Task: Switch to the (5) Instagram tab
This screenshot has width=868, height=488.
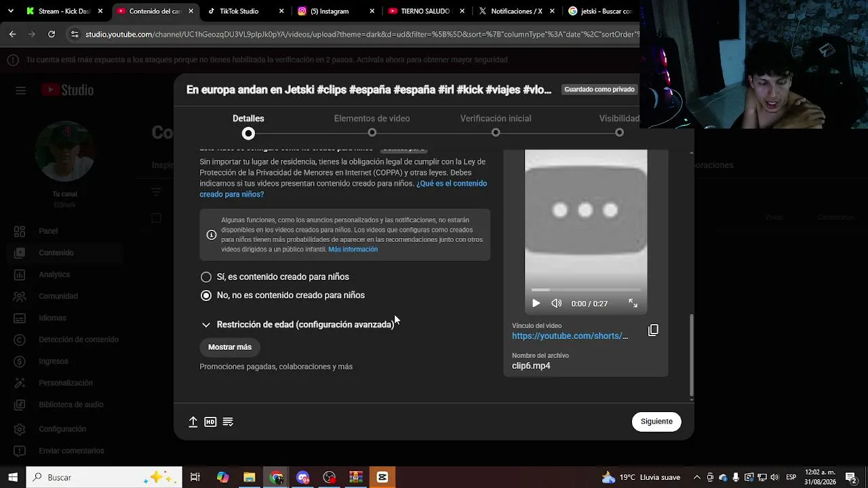Action: 329,12
